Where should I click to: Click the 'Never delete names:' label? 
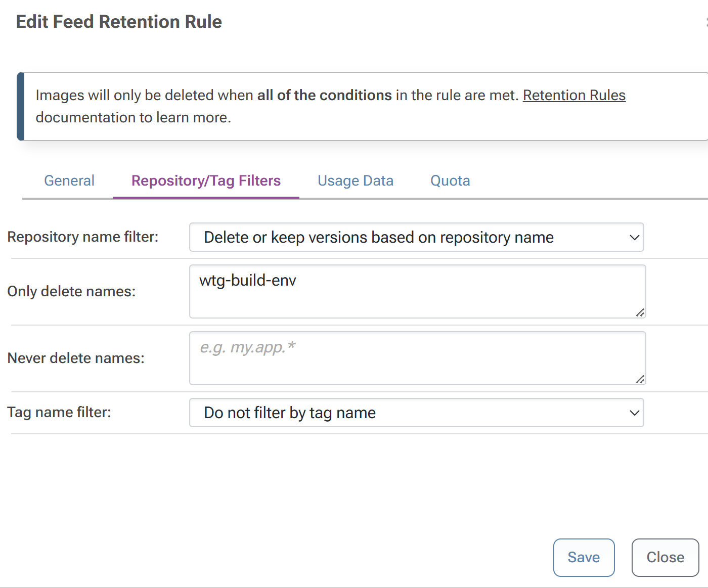76,358
